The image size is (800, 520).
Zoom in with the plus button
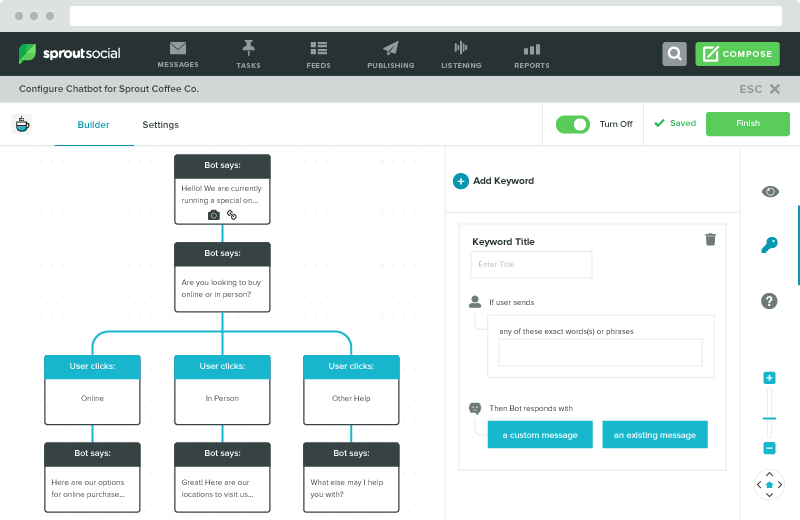(x=769, y=378)
